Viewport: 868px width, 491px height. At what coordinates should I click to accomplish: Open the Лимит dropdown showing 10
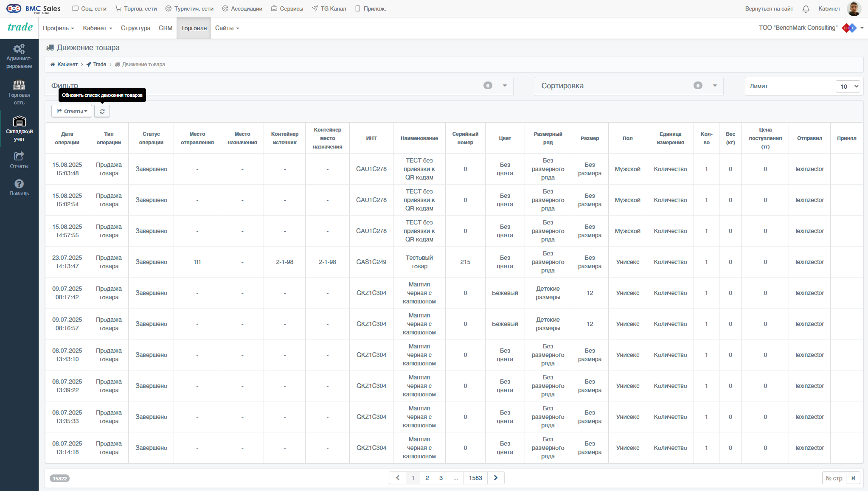pyautogui.click(x=848, y=86)
